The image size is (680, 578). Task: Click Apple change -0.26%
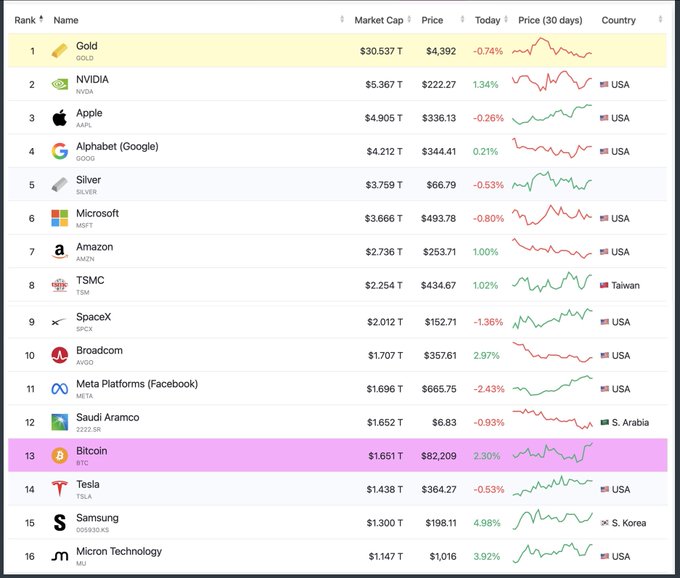pos(488,118)
